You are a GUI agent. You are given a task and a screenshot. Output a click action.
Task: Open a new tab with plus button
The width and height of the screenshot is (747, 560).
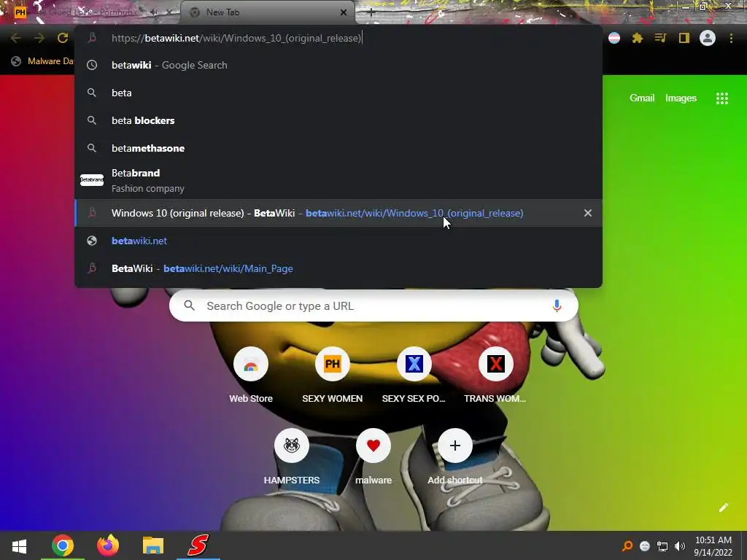coord(371,12)
